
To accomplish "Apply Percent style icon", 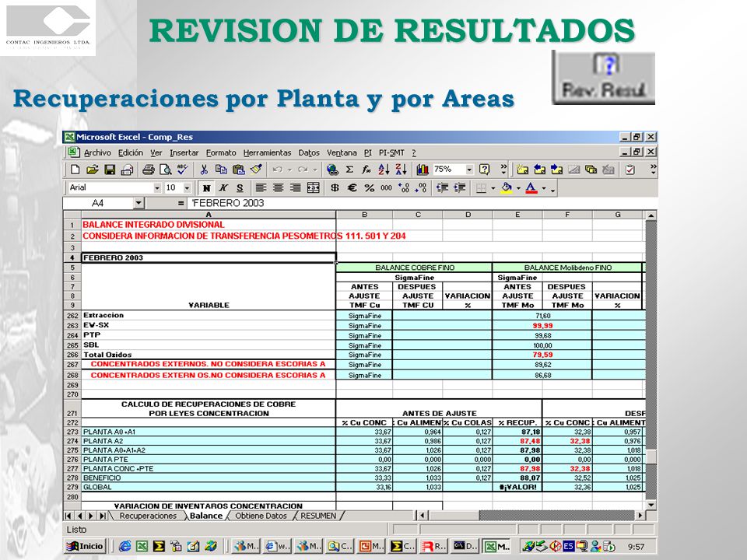I will [369, 187].
